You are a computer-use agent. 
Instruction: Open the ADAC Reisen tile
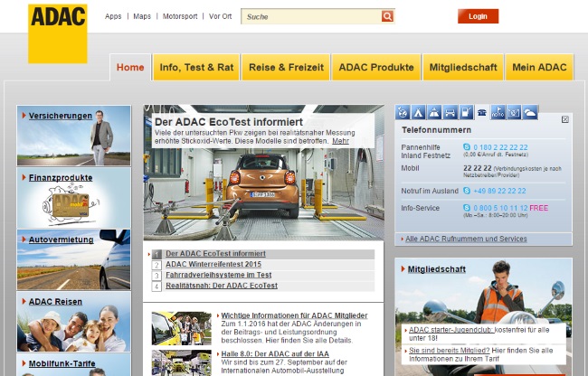pos(74,322)
